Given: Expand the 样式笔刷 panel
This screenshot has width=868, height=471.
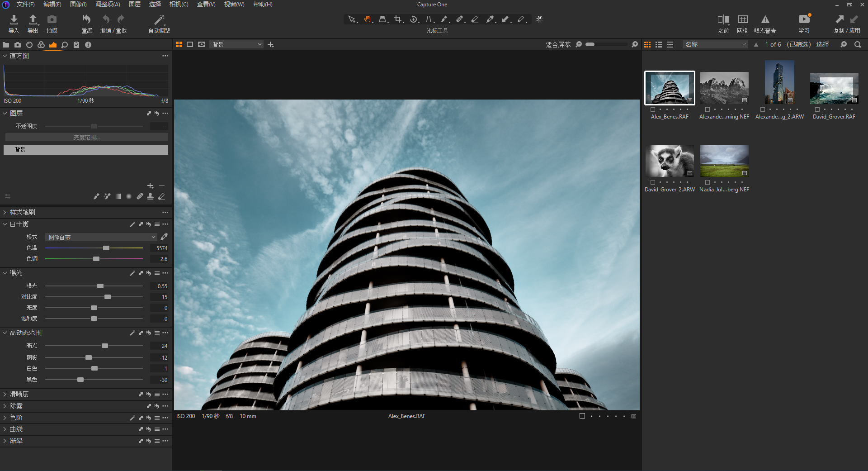Looking at the screenshot, I should click(x=5, y=212).
